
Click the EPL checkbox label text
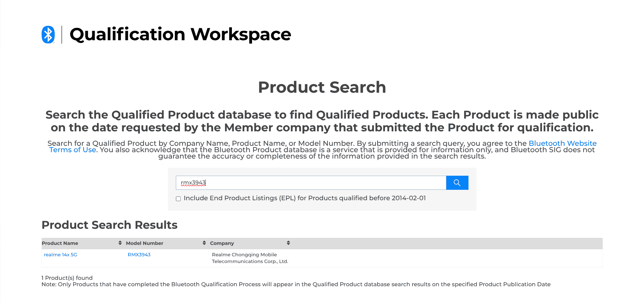click(304, 198)
